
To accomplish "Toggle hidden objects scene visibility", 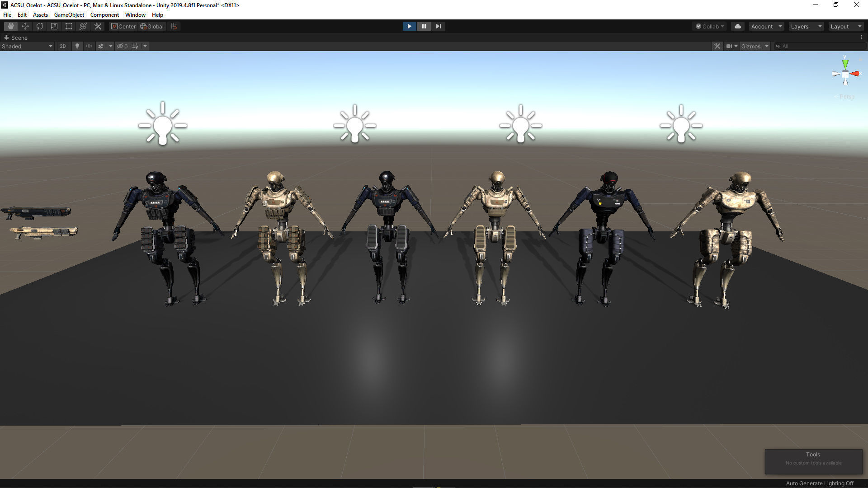I will [122, 46].
